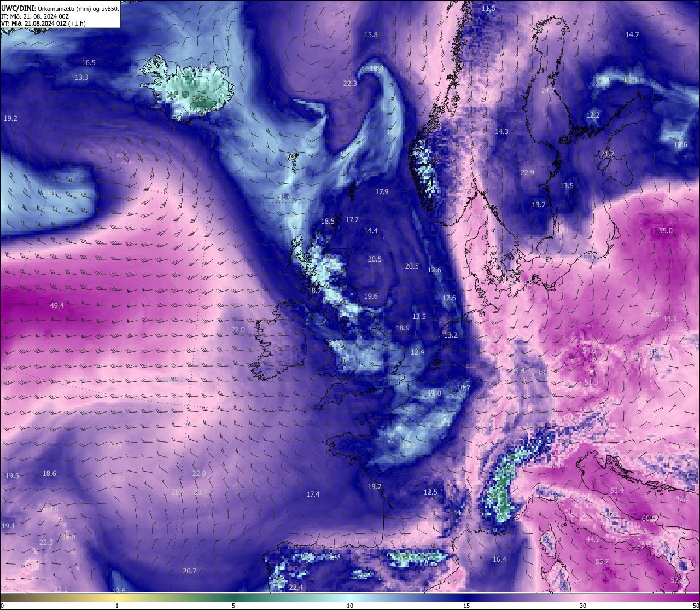Click the 12.5 value over southern France
This screenshot has height=610, width=700.
click(x=430, y=492)
